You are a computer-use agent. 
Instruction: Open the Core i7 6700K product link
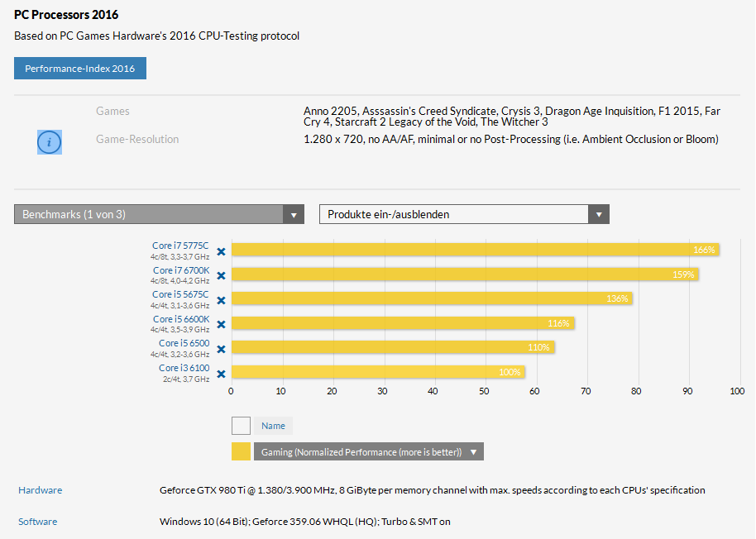coord(181,270)
